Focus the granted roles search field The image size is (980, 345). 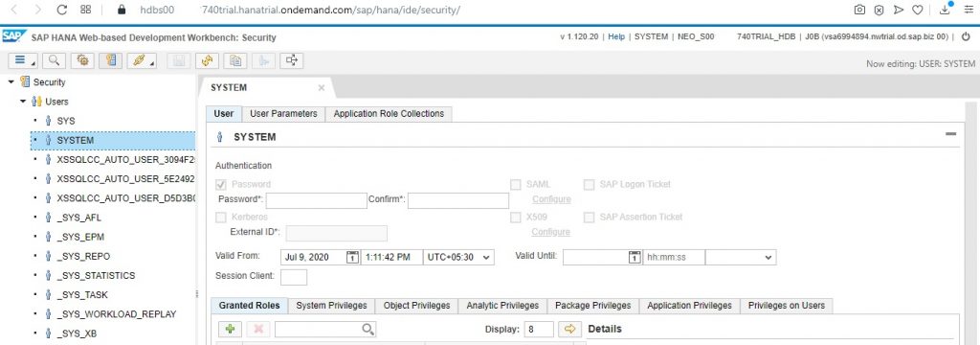325,330
